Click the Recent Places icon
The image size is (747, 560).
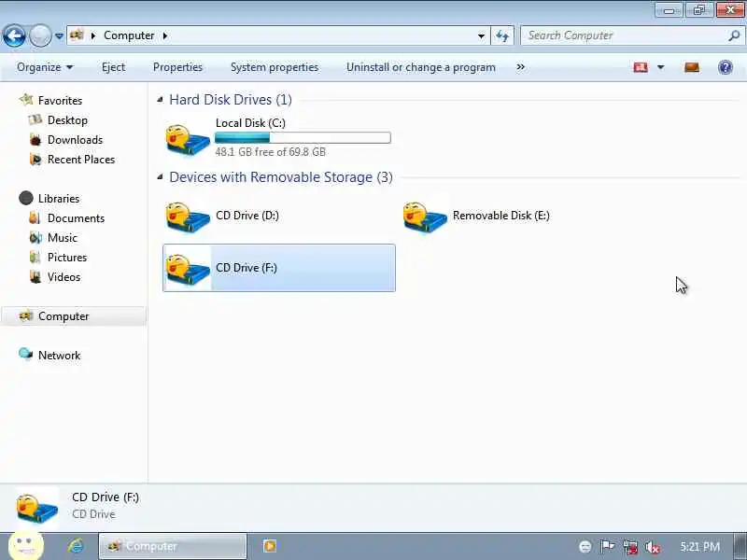coord(35,159)
